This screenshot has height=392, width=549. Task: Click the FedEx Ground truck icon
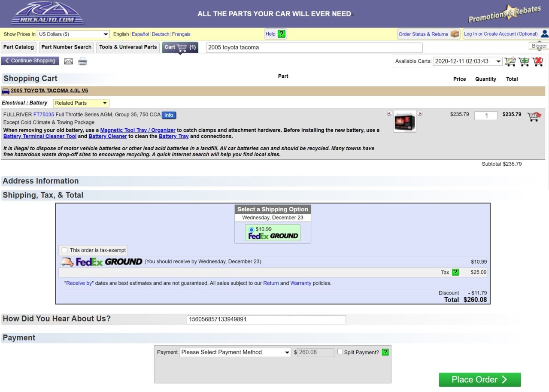click(x=67, y=262)
